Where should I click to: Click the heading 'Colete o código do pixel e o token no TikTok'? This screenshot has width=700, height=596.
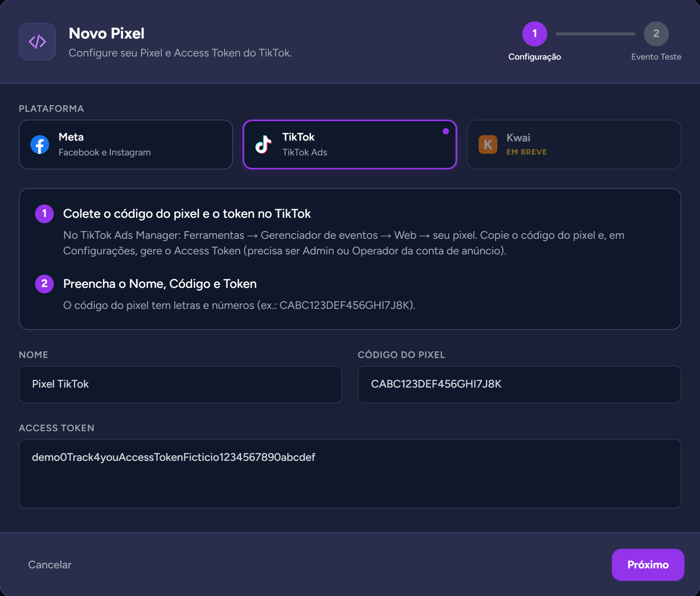coord(187,214)
